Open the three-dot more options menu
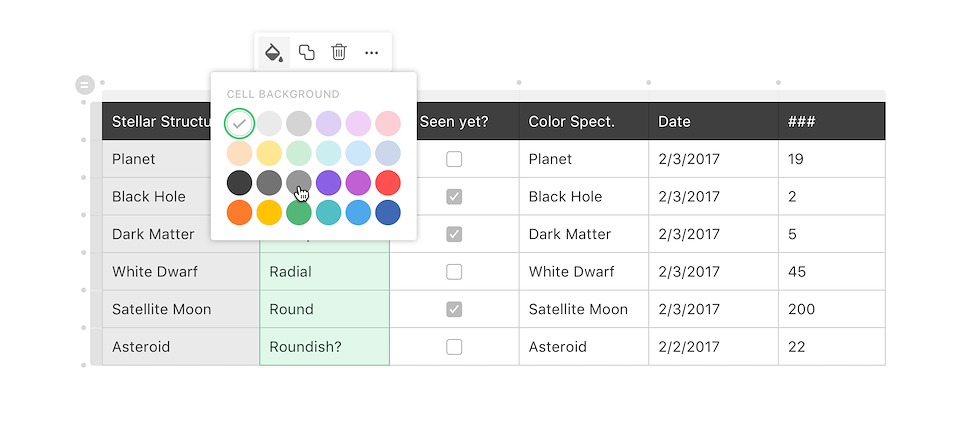Image resolution: width=960 pixels, height=425 pixels. pos(372,52)
